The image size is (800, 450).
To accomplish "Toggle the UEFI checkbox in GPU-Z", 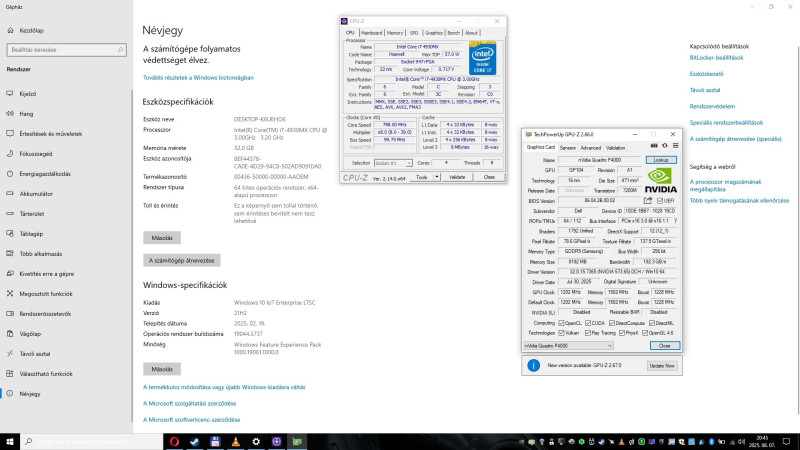I will (660, 201).
